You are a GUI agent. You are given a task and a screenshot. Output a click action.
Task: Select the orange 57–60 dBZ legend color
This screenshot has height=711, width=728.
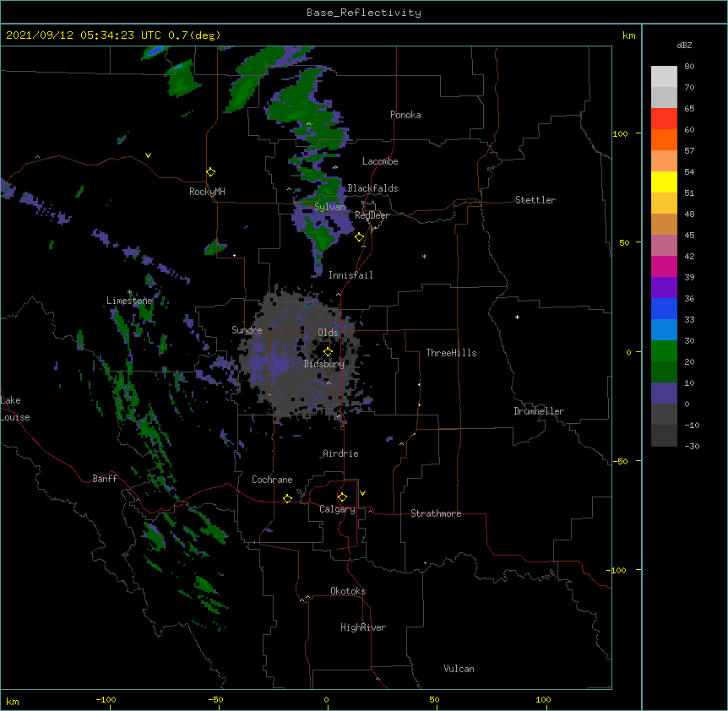(664, 140)
